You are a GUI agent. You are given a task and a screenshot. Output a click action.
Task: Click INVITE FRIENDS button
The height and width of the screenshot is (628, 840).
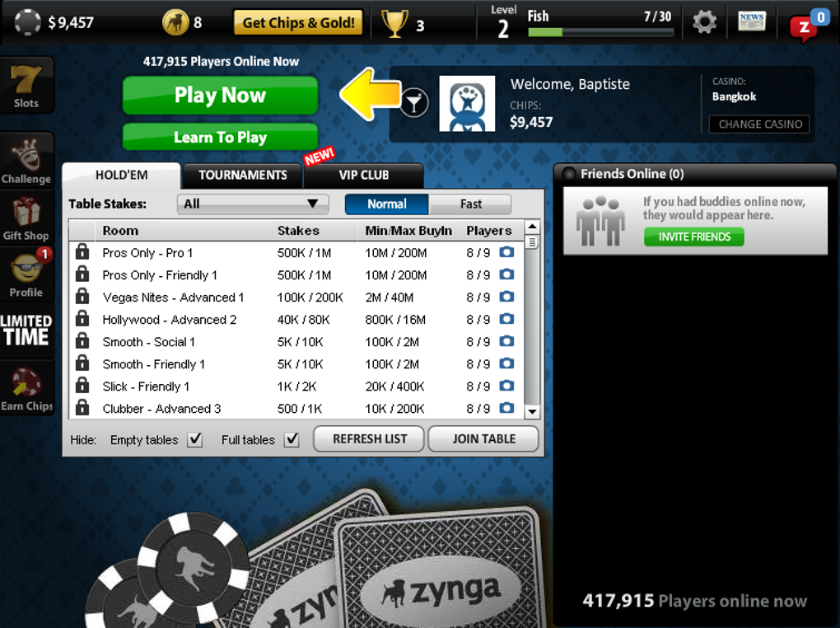(x=693, y=237)
